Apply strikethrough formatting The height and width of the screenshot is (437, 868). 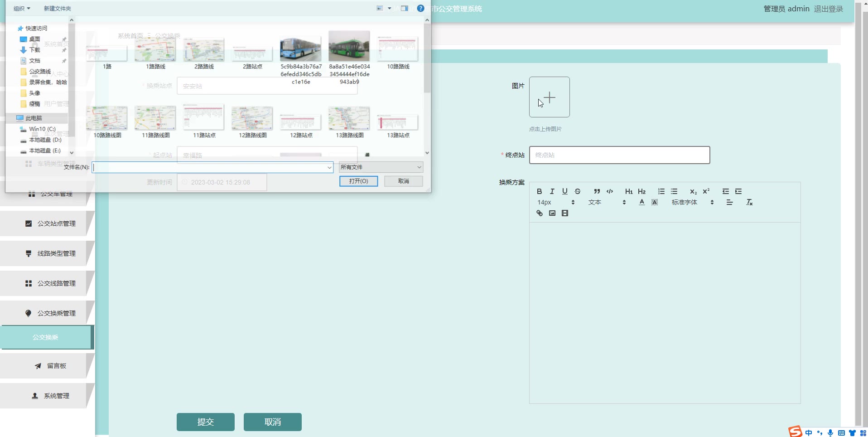(x=578, y=191)
